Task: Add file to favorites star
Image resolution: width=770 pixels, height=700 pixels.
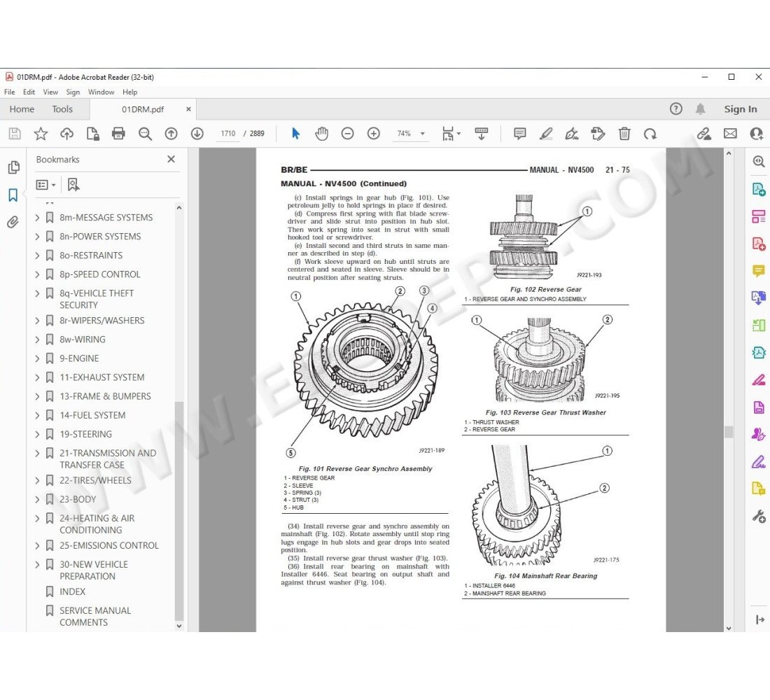Action: coord(41,134)
